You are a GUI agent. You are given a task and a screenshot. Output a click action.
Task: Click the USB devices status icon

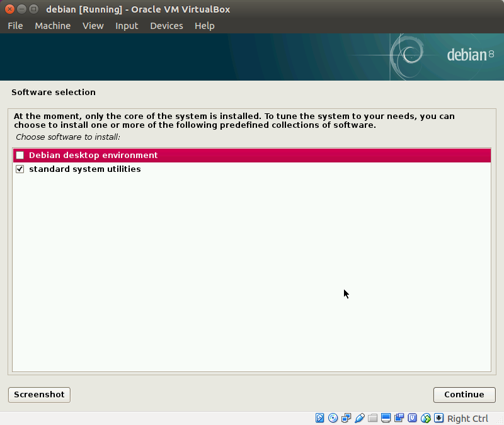pyautogui.click(x=359, y=418)
